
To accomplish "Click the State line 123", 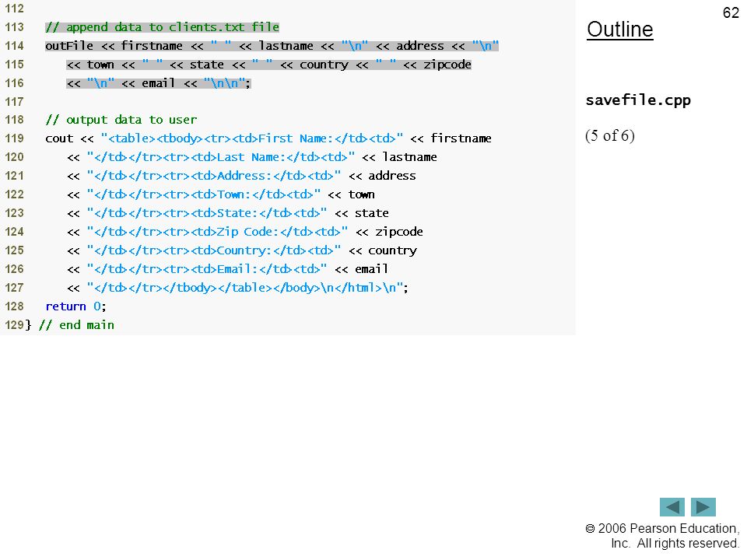I will click(x=228, y=213).
